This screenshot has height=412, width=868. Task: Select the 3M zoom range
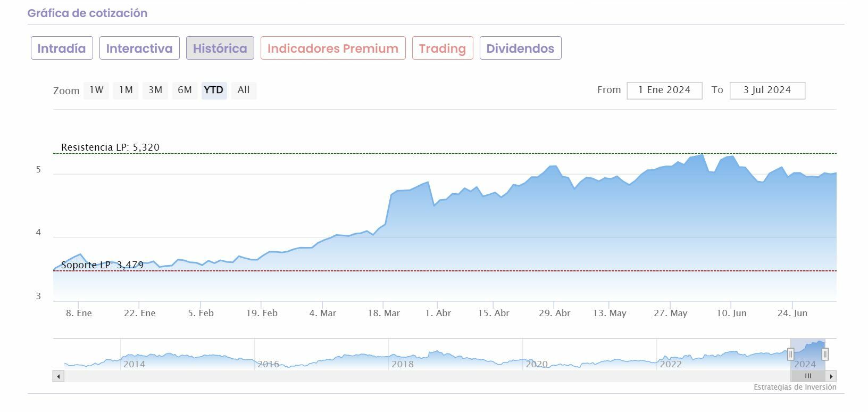click(155, 90)
